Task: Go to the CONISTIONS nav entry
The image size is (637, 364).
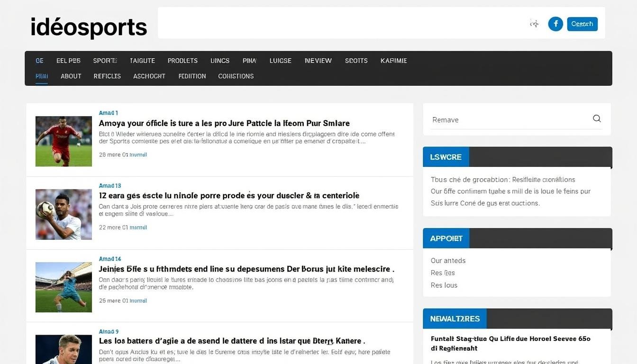Action: pyautogui.click(x=236, y=76)
